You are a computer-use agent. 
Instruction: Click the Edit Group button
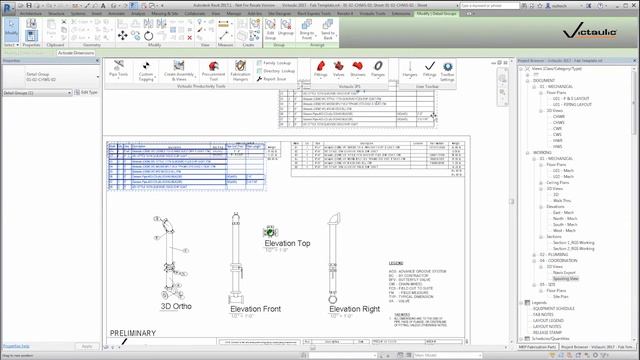pyautogui.click(x=270, y=29)
